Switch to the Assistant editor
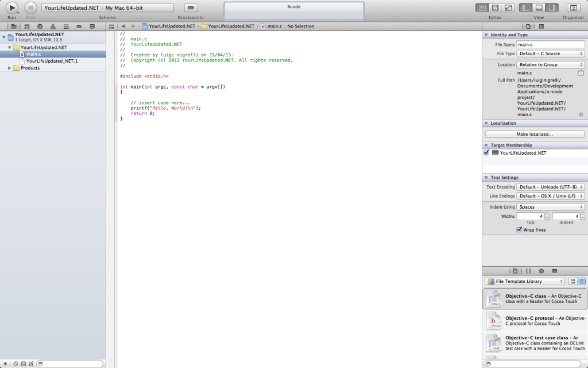This screenshot has height=368, width=588. [495, 7]
